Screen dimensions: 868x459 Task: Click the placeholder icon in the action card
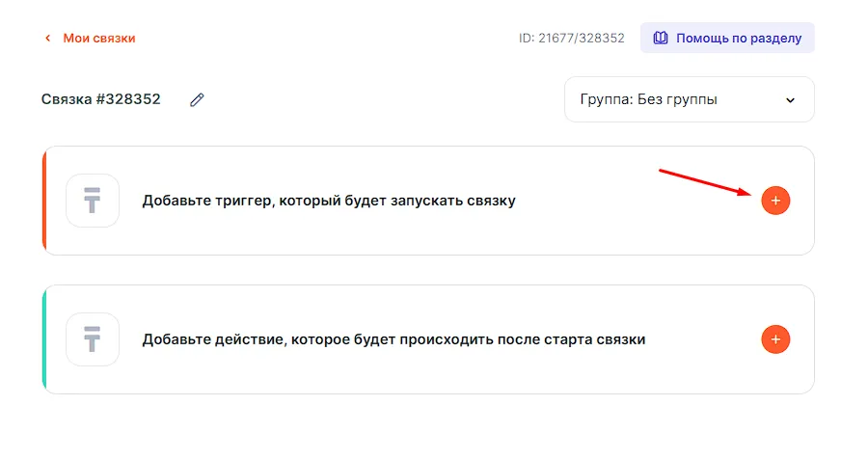coord(93,339)
